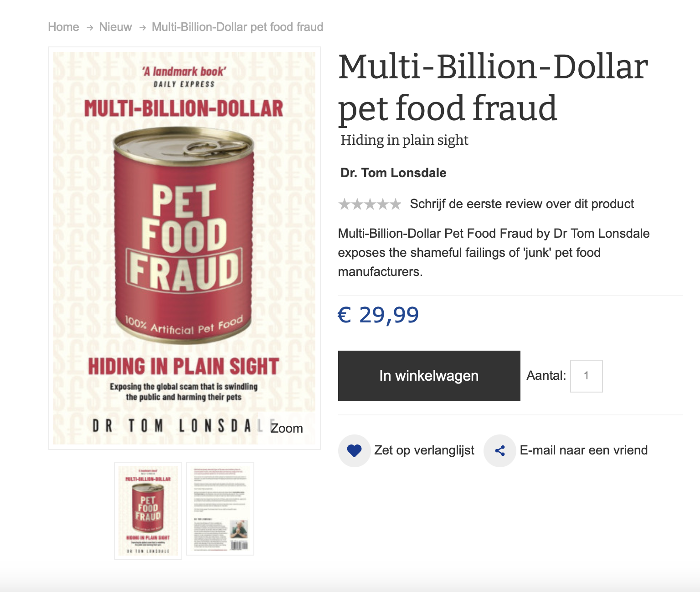Click the heart wishlist icon
The width and height of the screenshot is (700, 592).
pos(354,450)
